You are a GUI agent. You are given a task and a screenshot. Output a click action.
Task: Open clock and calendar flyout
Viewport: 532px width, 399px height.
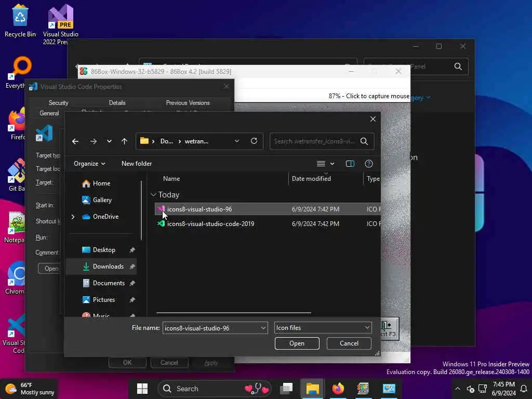point(503,389)
